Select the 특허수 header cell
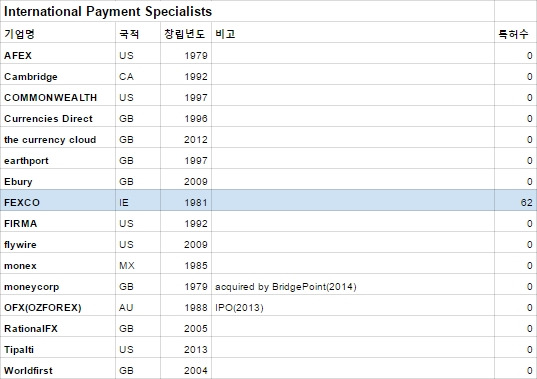The height and width of the screenshot is (379, 537). (x=516, y=34)
